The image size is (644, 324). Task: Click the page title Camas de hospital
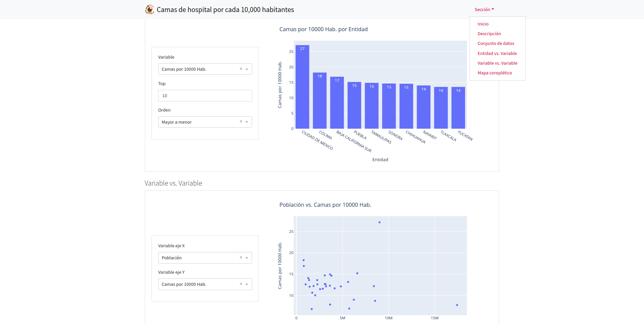click(x=225, y=10)
